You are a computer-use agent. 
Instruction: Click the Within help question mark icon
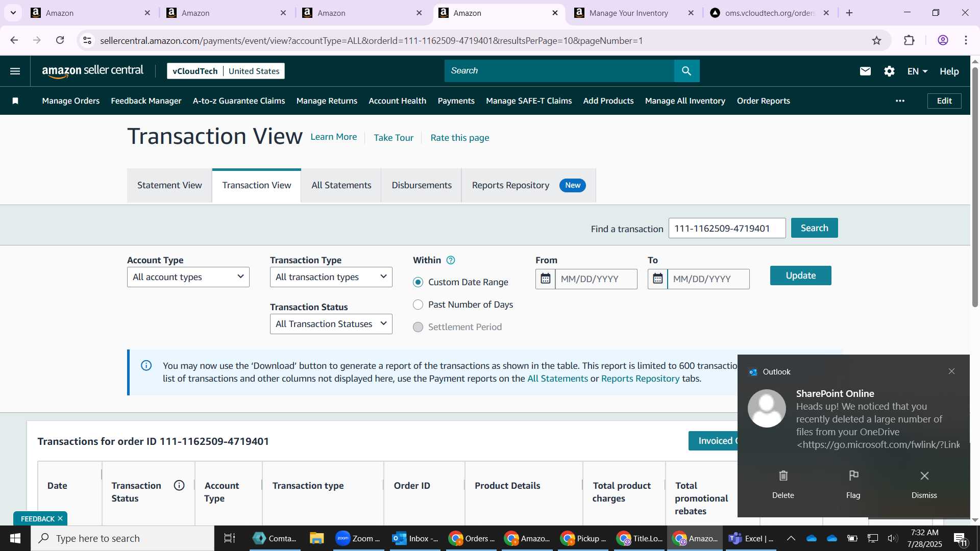pyautogui.click(x=451, y=260)
